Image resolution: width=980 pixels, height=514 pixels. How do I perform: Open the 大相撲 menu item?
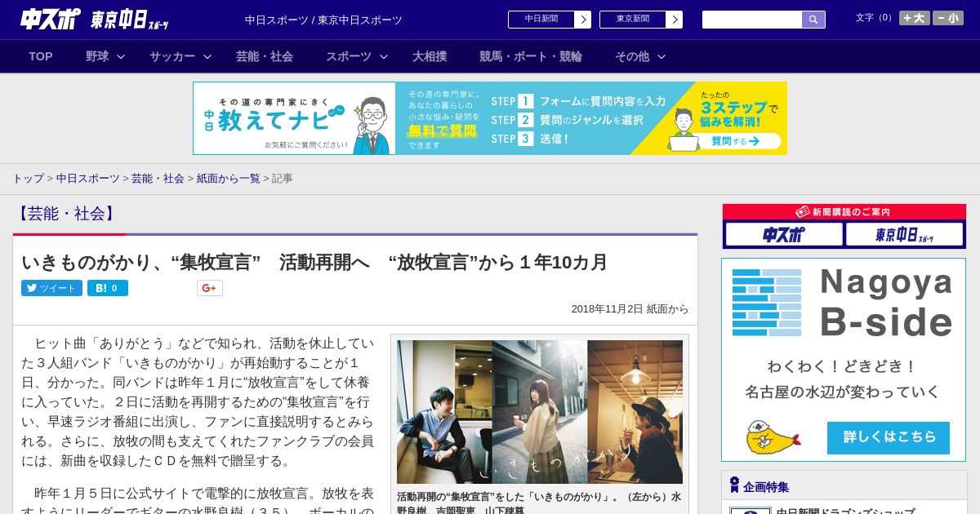430,56
